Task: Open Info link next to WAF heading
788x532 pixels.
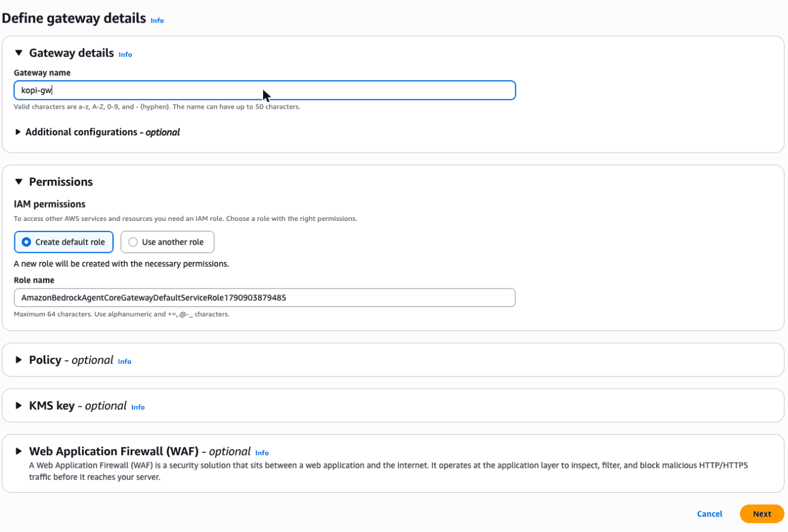Action: [262, 453]
